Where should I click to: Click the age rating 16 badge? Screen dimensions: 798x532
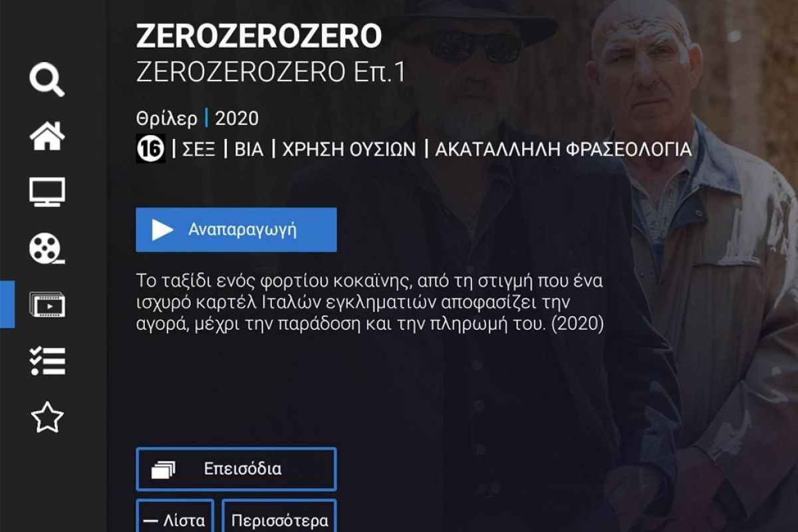(x=150, y=149)
